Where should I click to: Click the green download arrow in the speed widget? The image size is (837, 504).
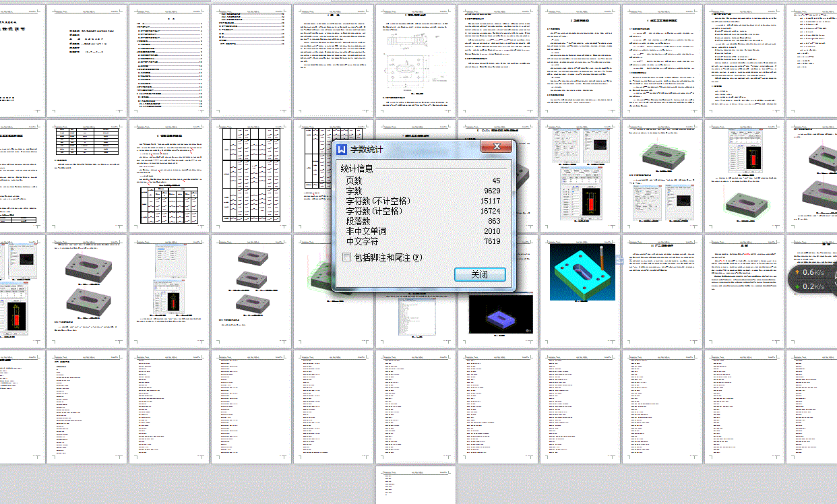click(x=797, y=286)
